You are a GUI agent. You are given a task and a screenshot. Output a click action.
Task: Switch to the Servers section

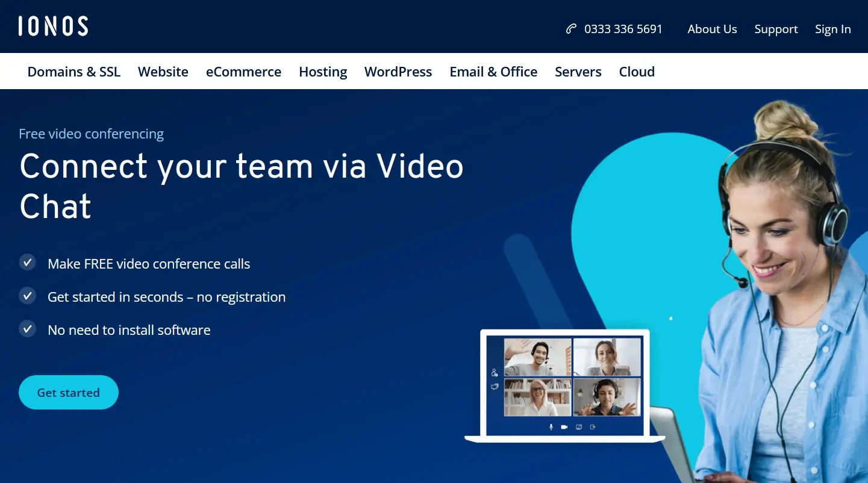pos(578,71)
